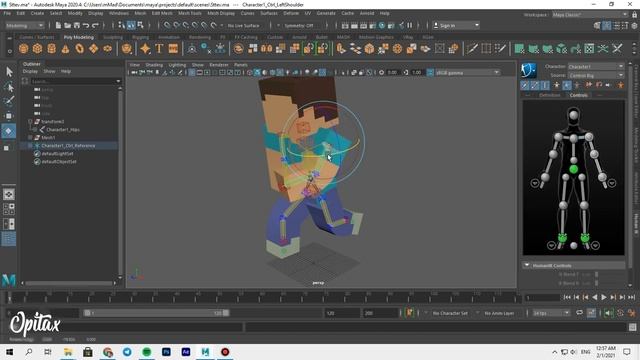The image size is (640, 360).
Task: Click the Open Scene folder icon
Action: coord(67,25)
